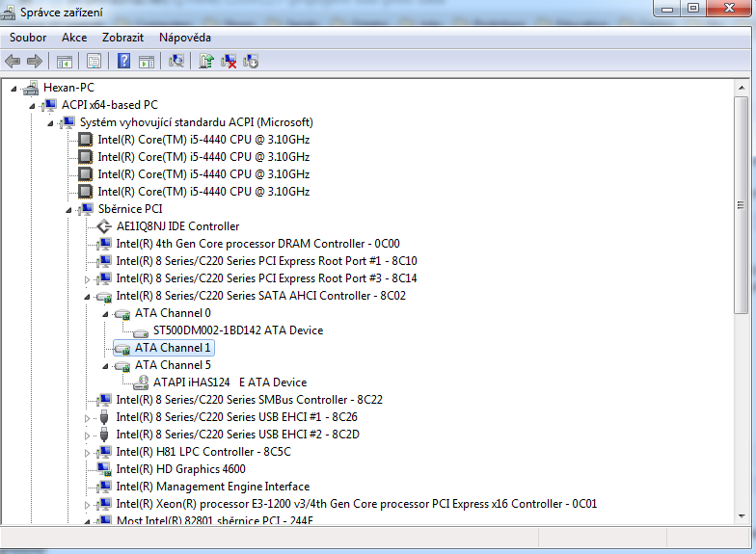This screenshot has height=554, width=756.
Task: Click Uninstall device icon with red X
Action: (x=229, y=62)
